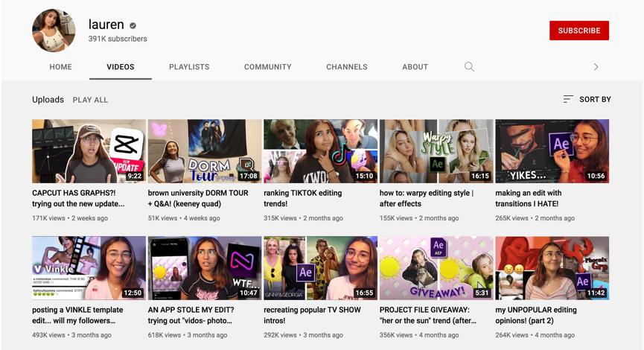Click title 'recreating popular TV SHOW intros!'
Viewport: 644px width, 350px height.
point(312,315)
